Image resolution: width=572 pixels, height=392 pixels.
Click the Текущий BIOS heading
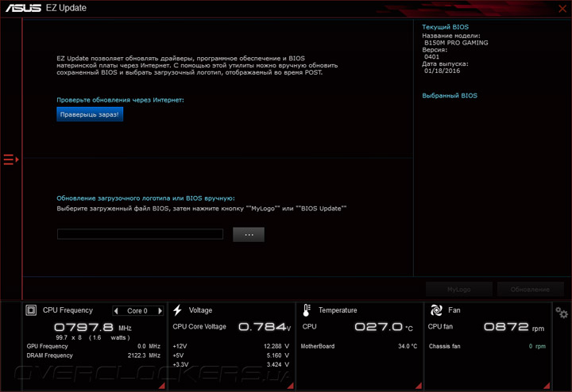click(445, 27)
